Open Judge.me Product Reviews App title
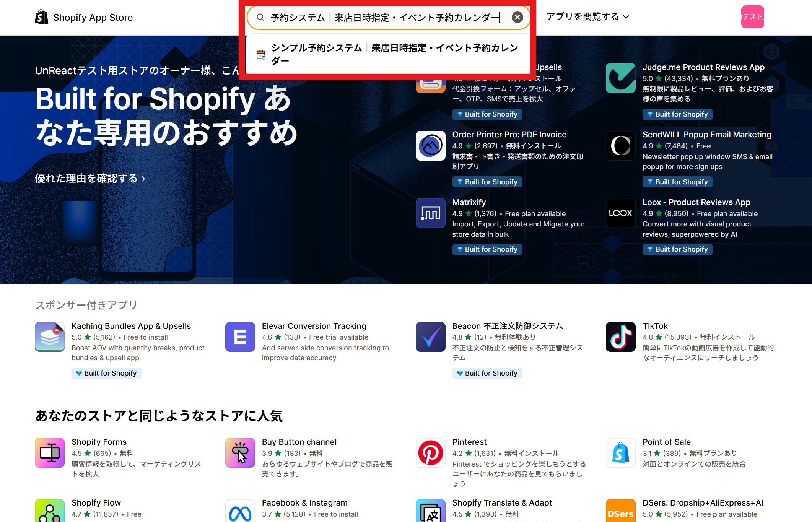This screenshot has height=522, width=812. tap(703, 67)
